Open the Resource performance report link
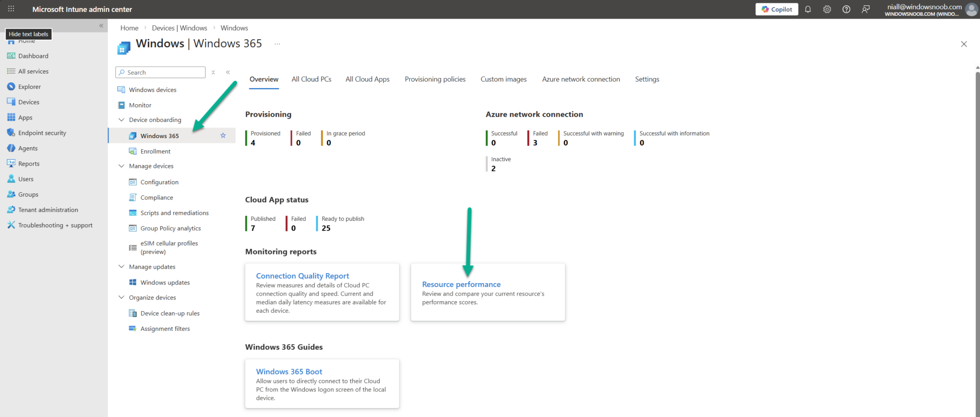The image size is (980, 417). pos(461,285)
